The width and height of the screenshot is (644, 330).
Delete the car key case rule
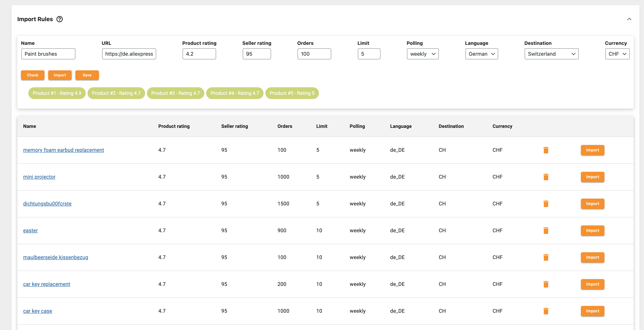546,311
